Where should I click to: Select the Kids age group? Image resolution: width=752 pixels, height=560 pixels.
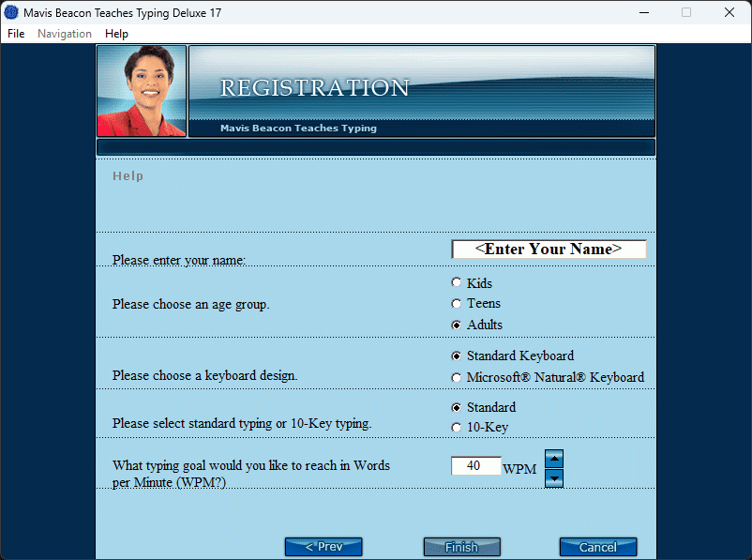click(x=457, y=282)
